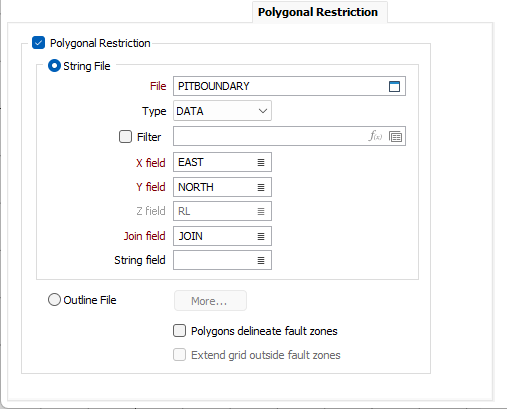Select the String File radio button
The image size is (507, 409).
pyautogui.click(x=54, y=66)
